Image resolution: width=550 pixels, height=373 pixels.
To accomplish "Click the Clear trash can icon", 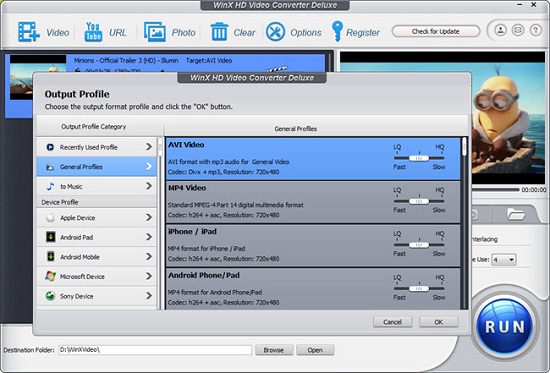I will click(x=219, y=32).
